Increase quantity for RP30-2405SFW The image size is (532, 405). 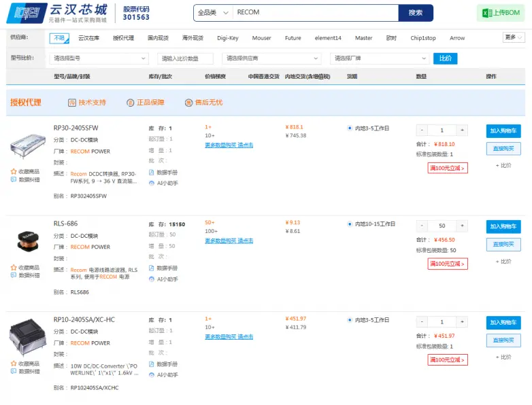click(x=462, y=130)
